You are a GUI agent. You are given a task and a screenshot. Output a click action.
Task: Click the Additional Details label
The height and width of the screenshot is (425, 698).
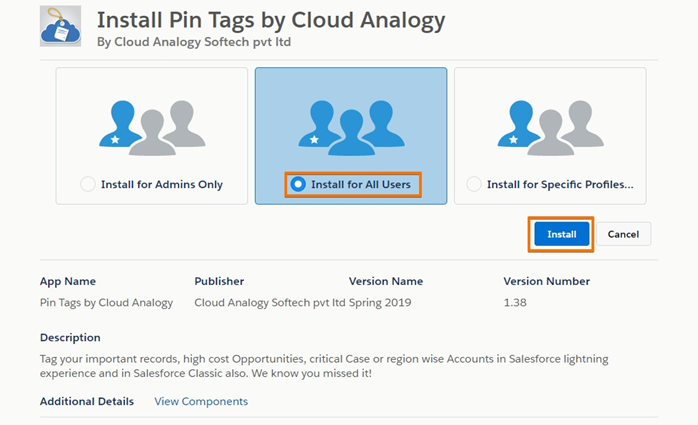click(87, 401)
